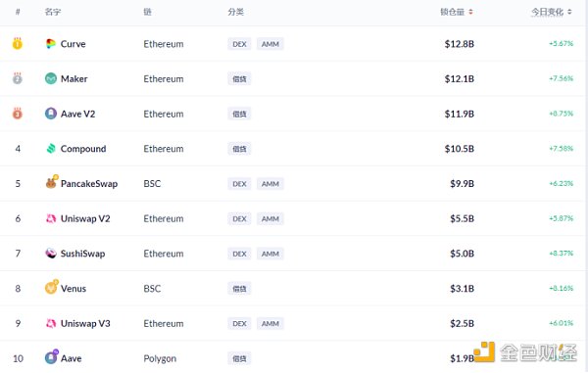Sort by 今日变化 column arrows

click(569, 12)
